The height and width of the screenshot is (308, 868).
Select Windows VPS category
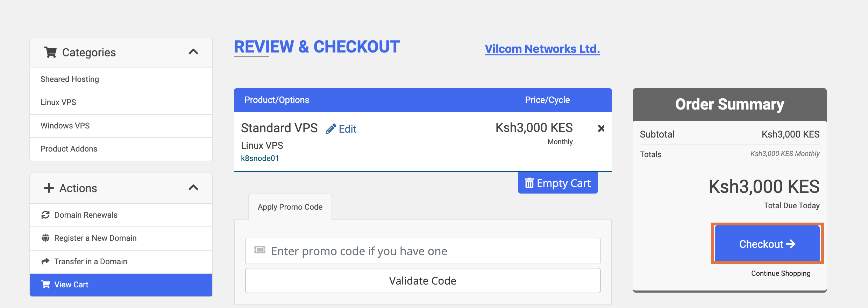click(121, 126)
